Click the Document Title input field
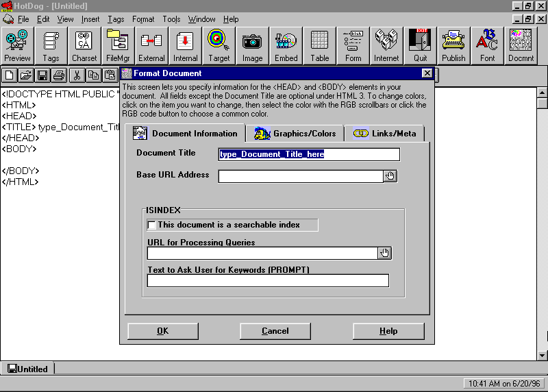The width and height of the screenshot is (548, 392). 309,154
